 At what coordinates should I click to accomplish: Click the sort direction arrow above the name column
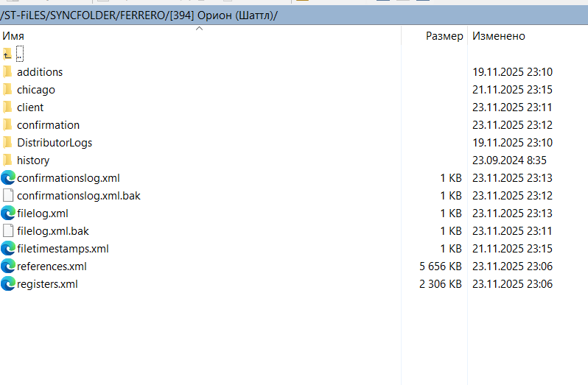coord(200,29)
